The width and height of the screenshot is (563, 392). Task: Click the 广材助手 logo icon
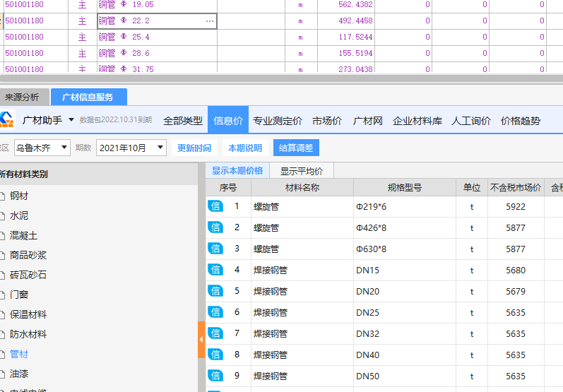[6, 119]
